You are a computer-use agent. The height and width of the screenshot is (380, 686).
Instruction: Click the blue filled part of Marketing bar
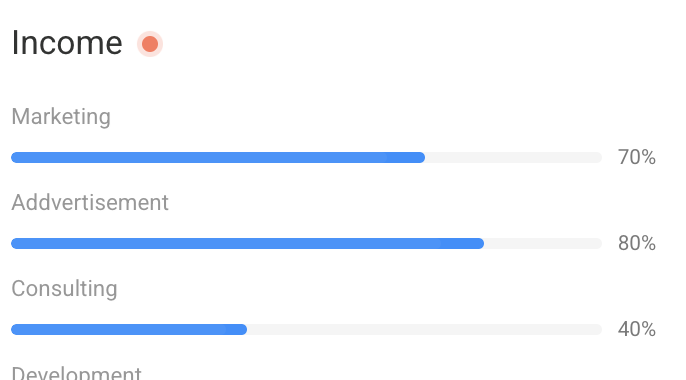click(x=218, y=157)
